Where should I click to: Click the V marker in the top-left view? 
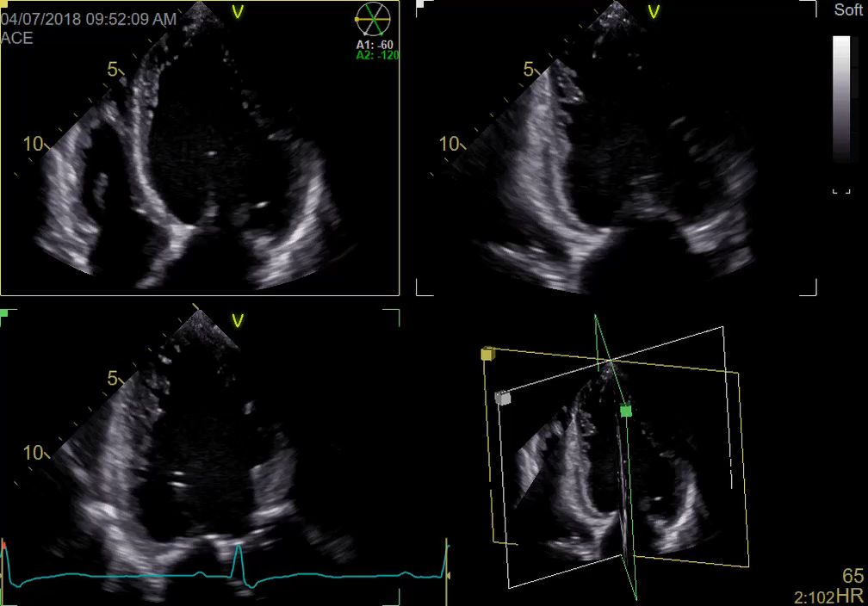pyautogui.click(x=239, y=11)
